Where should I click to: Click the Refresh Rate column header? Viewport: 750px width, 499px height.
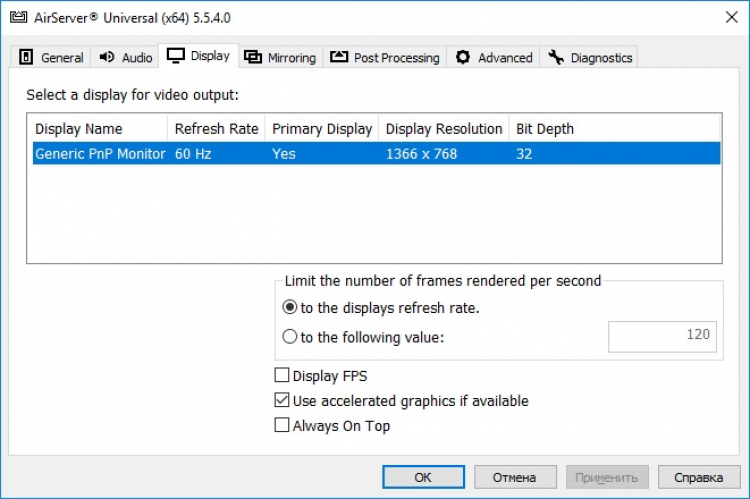click(x=216, y=129)
